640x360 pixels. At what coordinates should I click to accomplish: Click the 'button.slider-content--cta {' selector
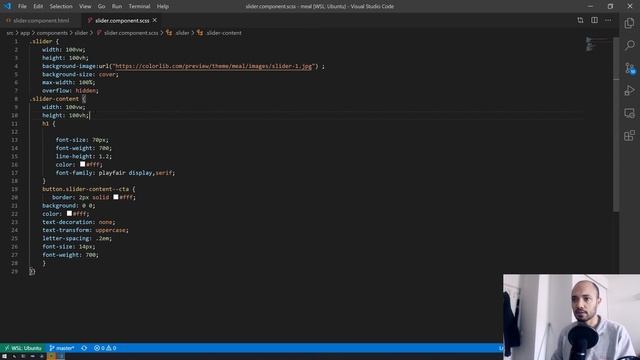pos(89,189)
